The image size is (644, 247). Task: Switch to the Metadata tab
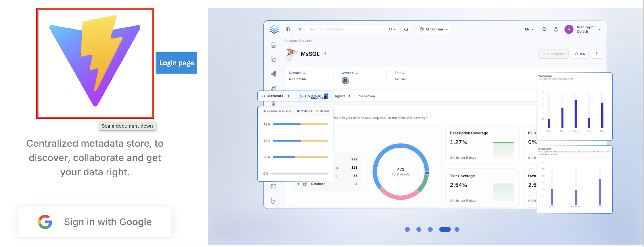[x=276, y=96]
